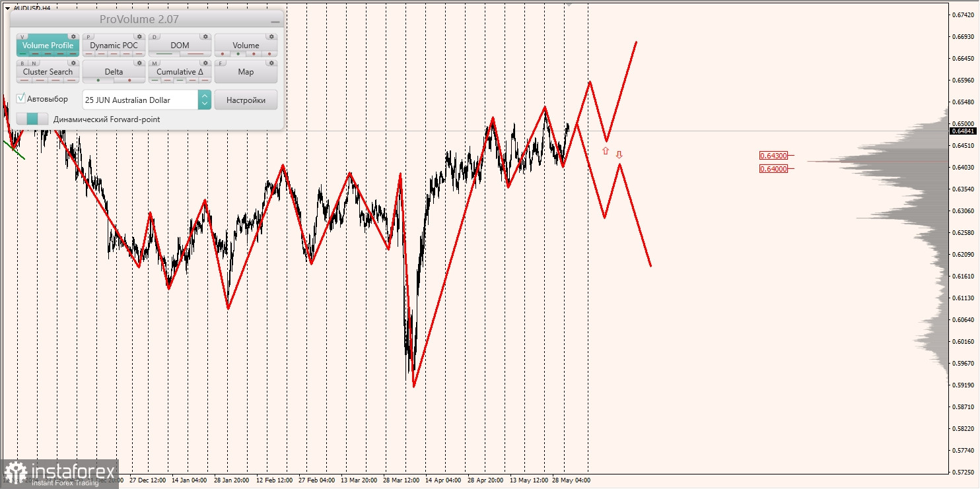Click the P hotkey tag on Dynamic POC
The height and width of the screenshot is (489, 980).
pos(89,37)
